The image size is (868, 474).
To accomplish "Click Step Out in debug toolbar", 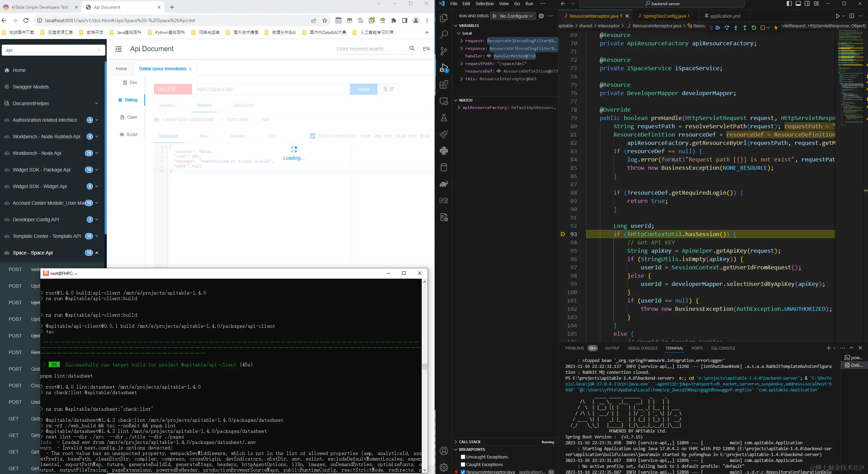I will (745, 28).
